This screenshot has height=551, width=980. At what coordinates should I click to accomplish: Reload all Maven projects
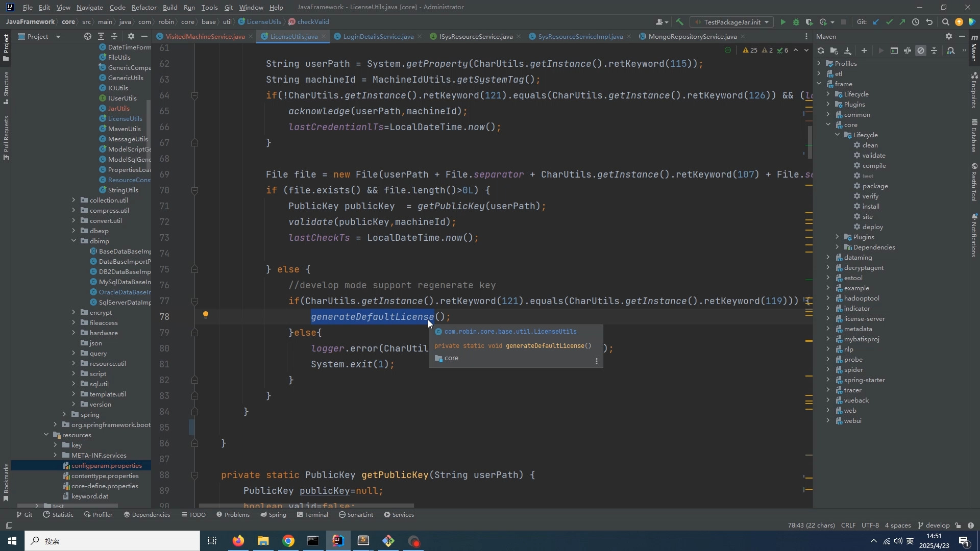click(x=821, y=51)
